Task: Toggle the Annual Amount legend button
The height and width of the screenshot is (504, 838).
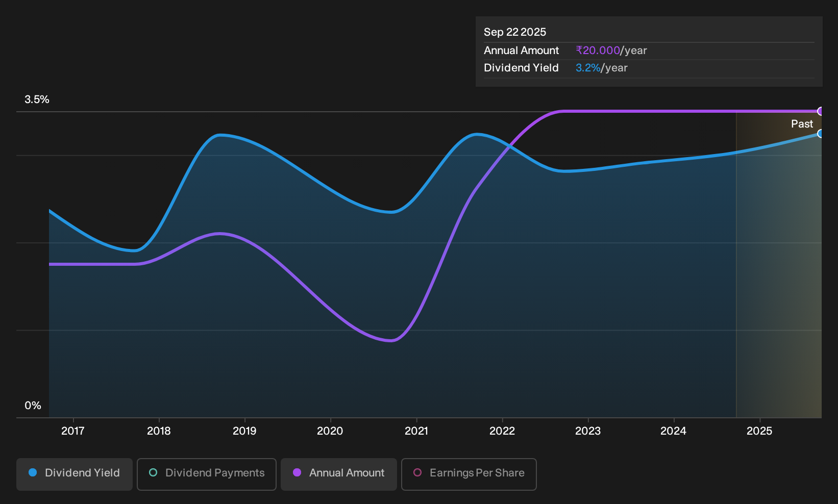Action: pyautogui.click(x=339, y=474)
